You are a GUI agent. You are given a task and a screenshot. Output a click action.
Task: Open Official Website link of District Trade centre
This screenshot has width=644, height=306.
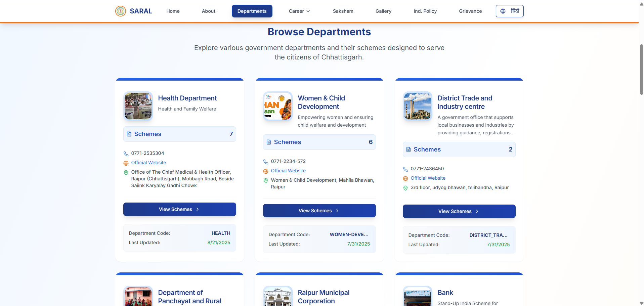[428, 178]
